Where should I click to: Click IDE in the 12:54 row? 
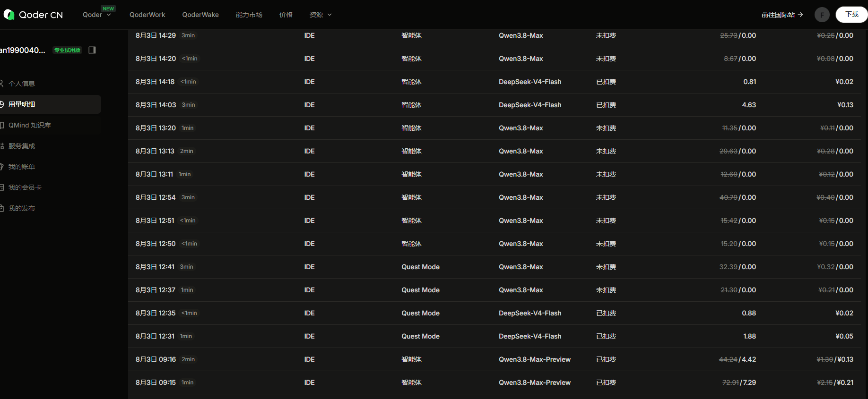pyautogui.click(x=310, y=197)
